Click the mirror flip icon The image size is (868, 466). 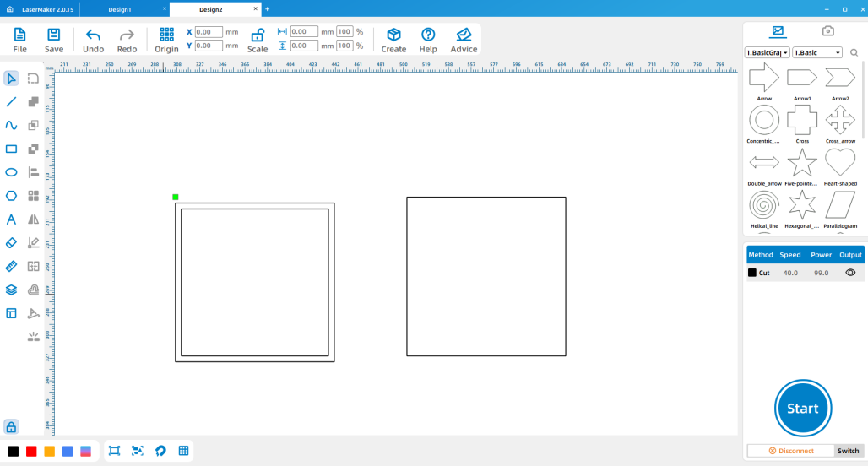33,219
